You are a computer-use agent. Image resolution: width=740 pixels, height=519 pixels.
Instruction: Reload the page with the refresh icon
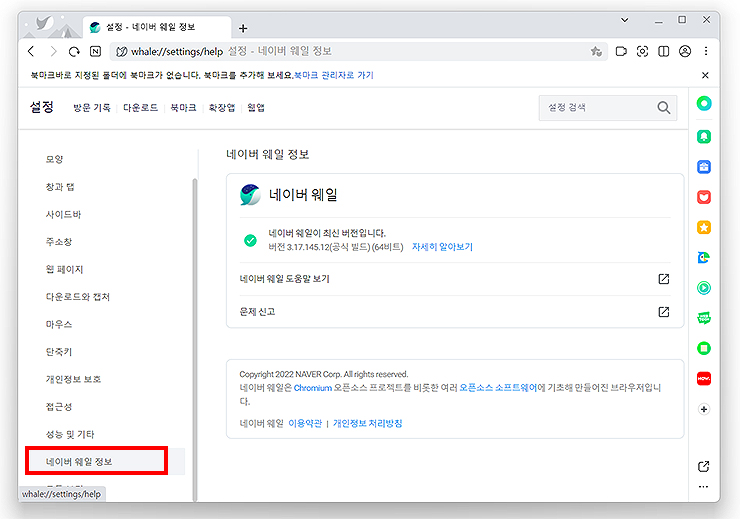click(74, 51)
